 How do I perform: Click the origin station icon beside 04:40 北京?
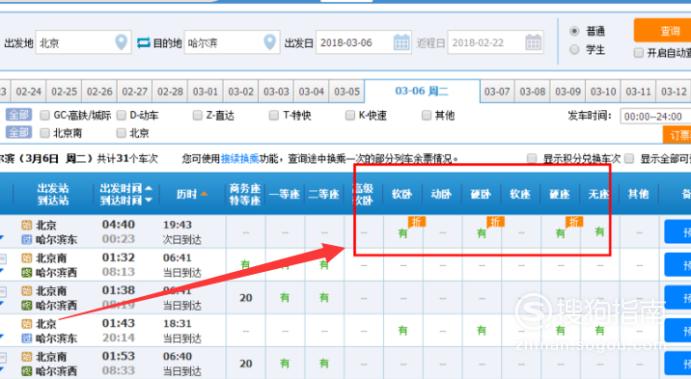click(26, 225)
